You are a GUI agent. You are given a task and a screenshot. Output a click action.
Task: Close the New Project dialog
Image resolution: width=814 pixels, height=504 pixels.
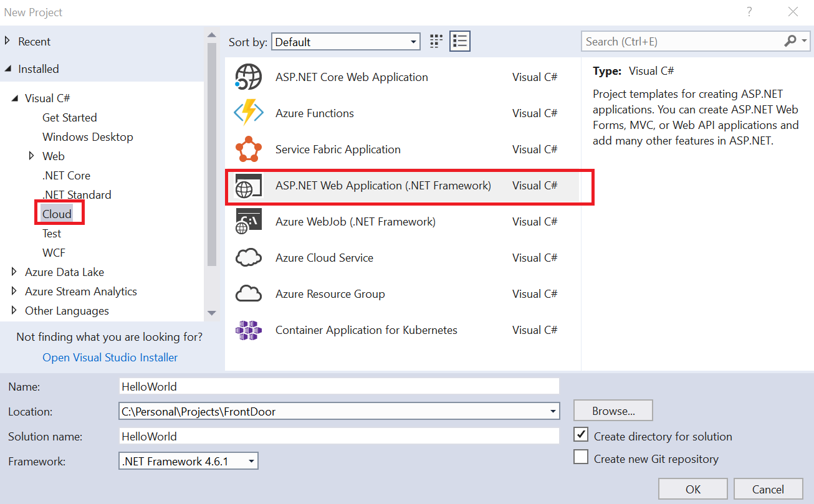(x=793, y=12)
